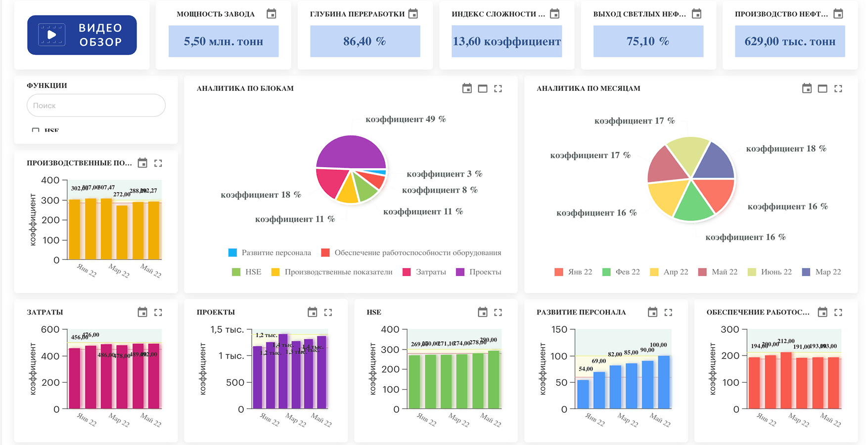This screenshot has width=868, height=445.
Task: Expand Развитие персонала chart to fullscreen
Action: [668, 312]
